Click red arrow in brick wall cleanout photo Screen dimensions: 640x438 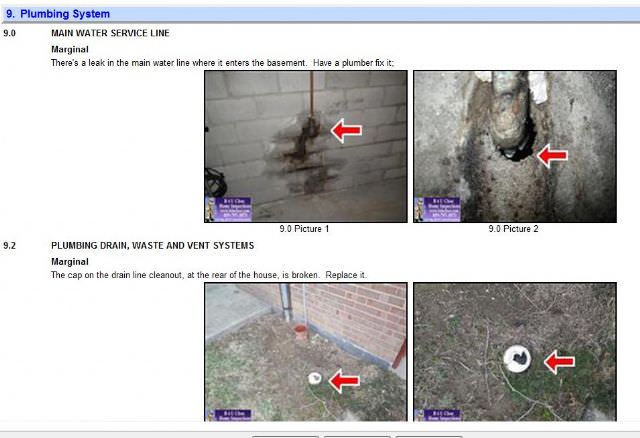pyautogui.click(x=345, y=379)
